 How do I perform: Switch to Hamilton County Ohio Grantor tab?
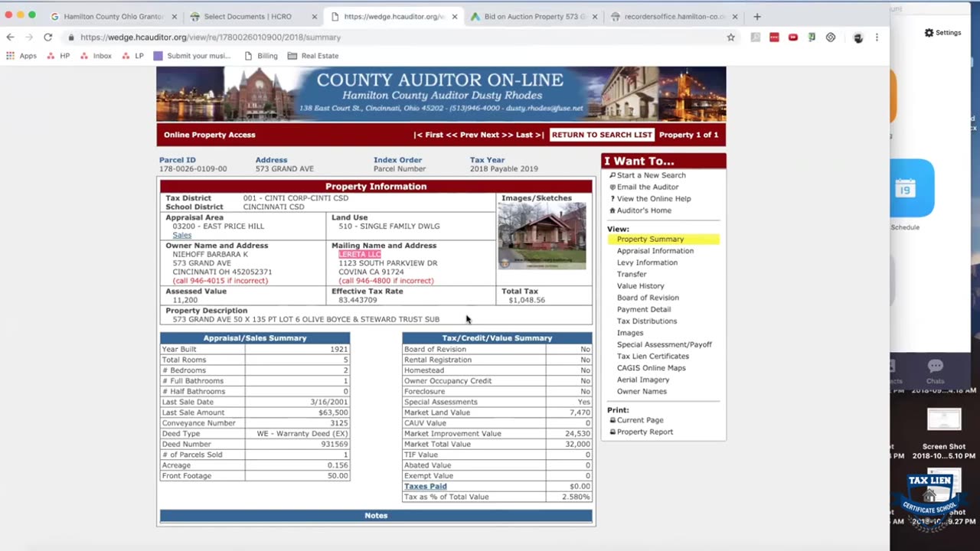click(x=113, y=16)
